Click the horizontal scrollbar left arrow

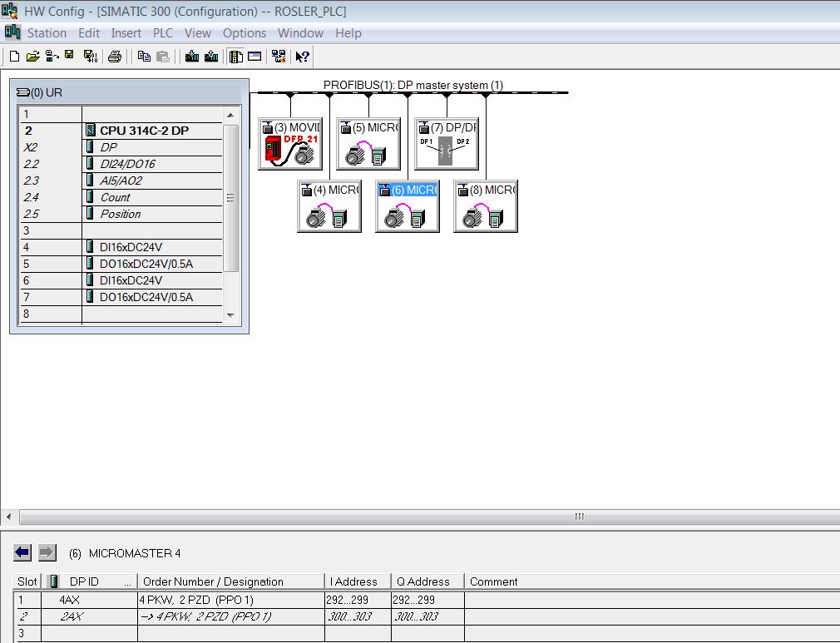coord(8,517)
